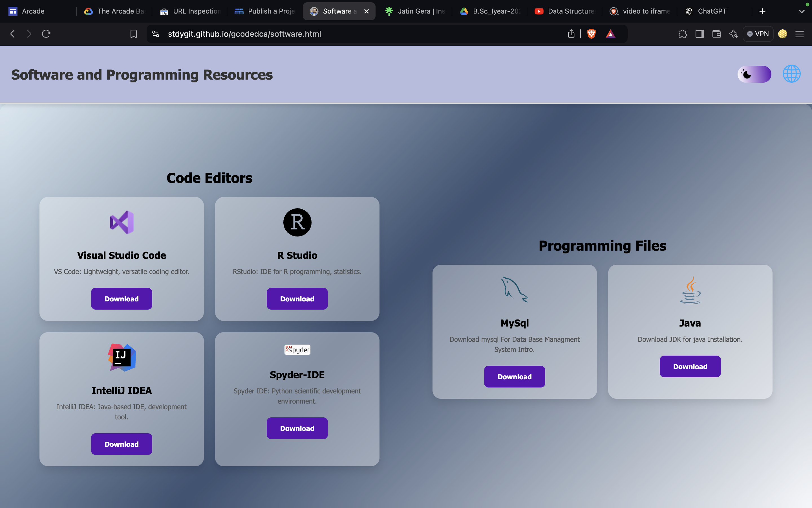
Task: Click the Spyder logo image
Action: tap(297, 349)
